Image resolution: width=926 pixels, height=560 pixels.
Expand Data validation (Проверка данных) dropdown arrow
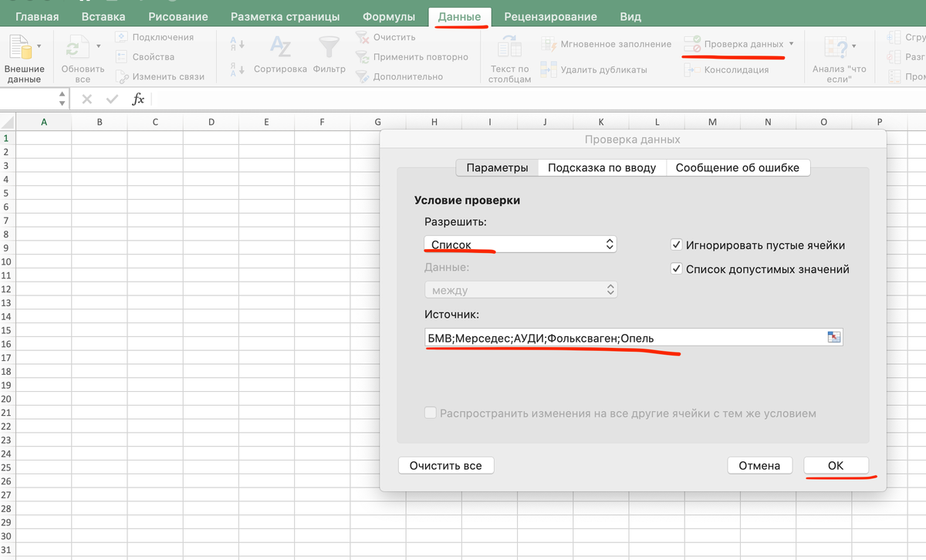(791, 44)
